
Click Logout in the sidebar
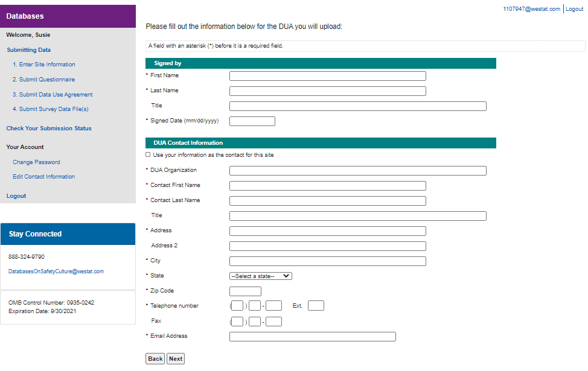point(16,196)
